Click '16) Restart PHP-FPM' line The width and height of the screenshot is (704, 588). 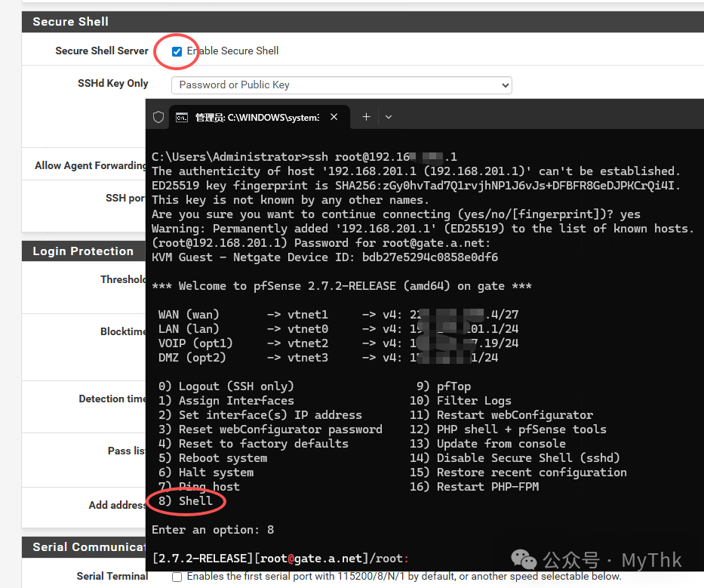474,487
